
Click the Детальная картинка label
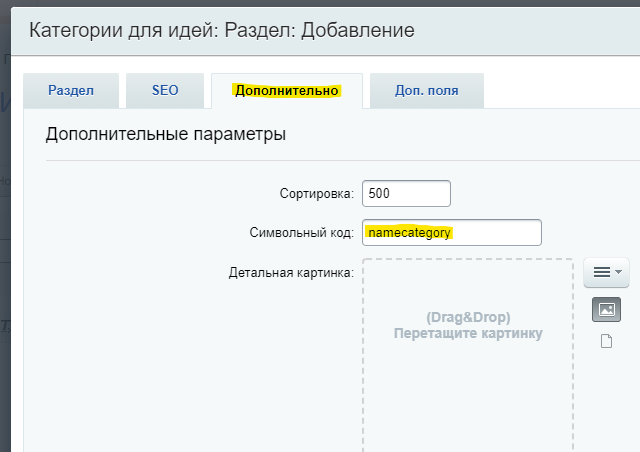coord(291,272)
